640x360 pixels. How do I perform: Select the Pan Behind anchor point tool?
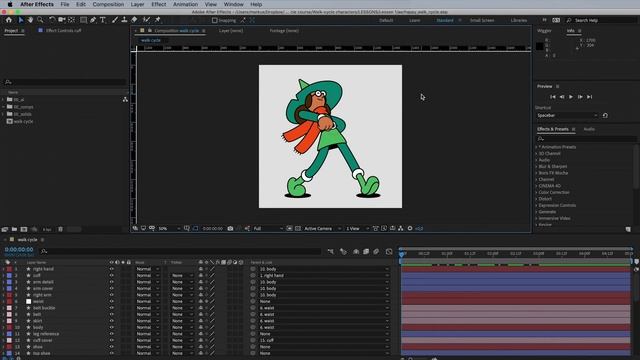71,20
